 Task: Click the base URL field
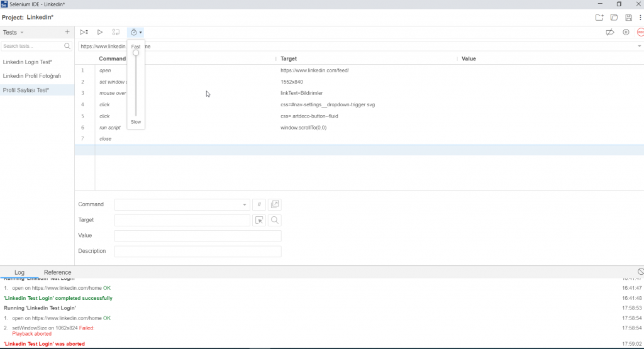click(x=357, y=47)
